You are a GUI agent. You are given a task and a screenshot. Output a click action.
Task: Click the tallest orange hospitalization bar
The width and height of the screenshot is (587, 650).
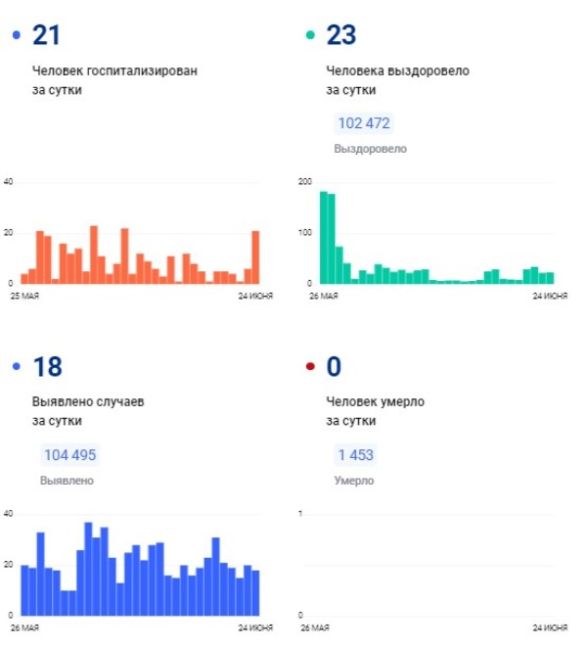click(94, 255)
